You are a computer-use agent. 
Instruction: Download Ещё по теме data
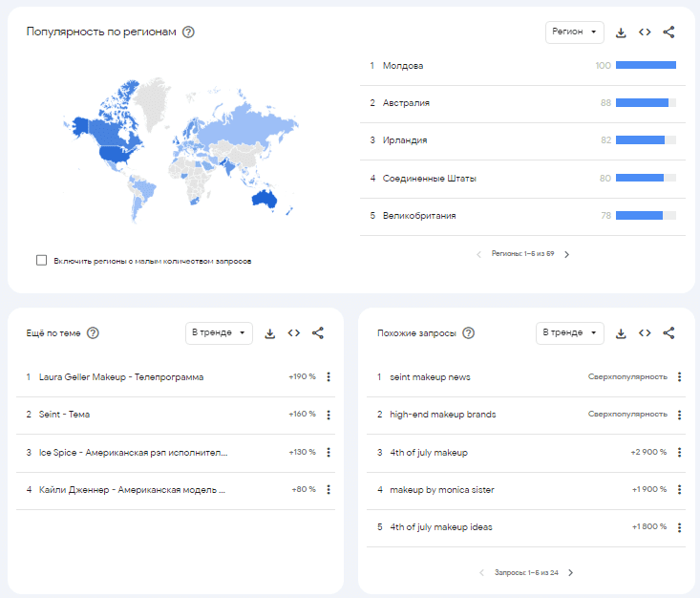click(x=269, y=333)
